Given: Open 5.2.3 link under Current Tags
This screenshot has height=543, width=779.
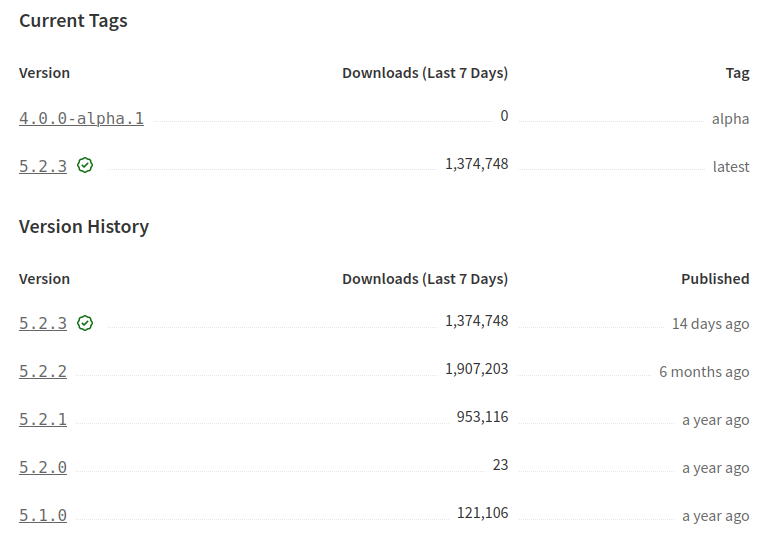Looking at the screenshot, I should [43, 167].
